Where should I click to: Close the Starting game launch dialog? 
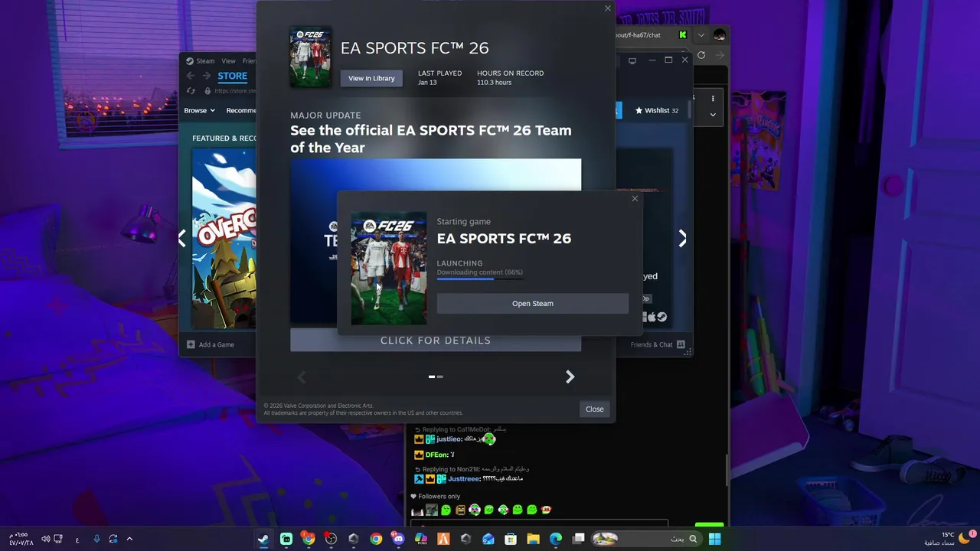635,198
